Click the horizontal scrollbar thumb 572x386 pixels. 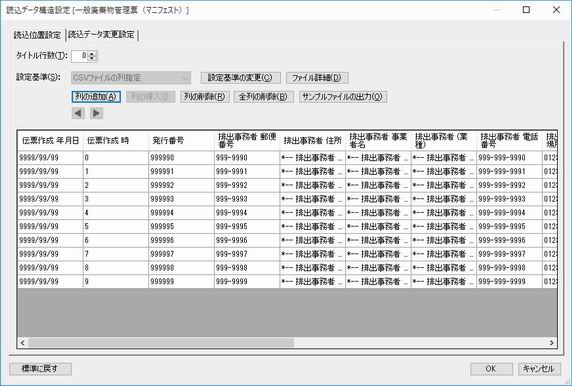tap(161, 343)
